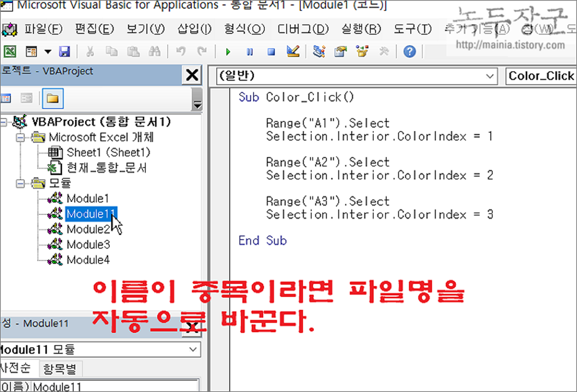The image size is (577, 392).
Task: Select the 모듈 folder in tree
Action: tap(60, 183)
